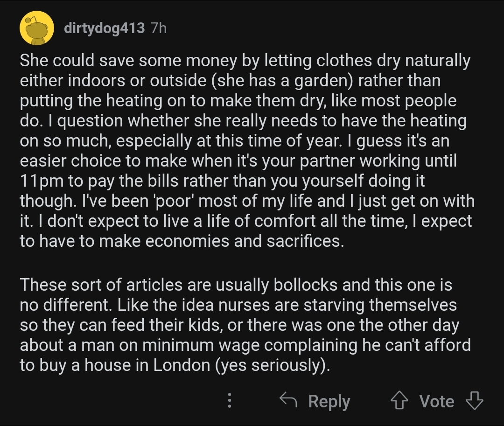504x426 pixels.
Task: Tap the Reply button label
Action: 329,401
